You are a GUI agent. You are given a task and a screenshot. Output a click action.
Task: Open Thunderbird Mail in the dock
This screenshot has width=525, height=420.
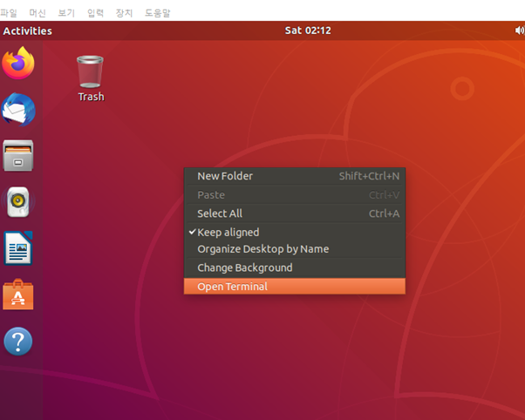pyautogui.click(x=18, y=110)
